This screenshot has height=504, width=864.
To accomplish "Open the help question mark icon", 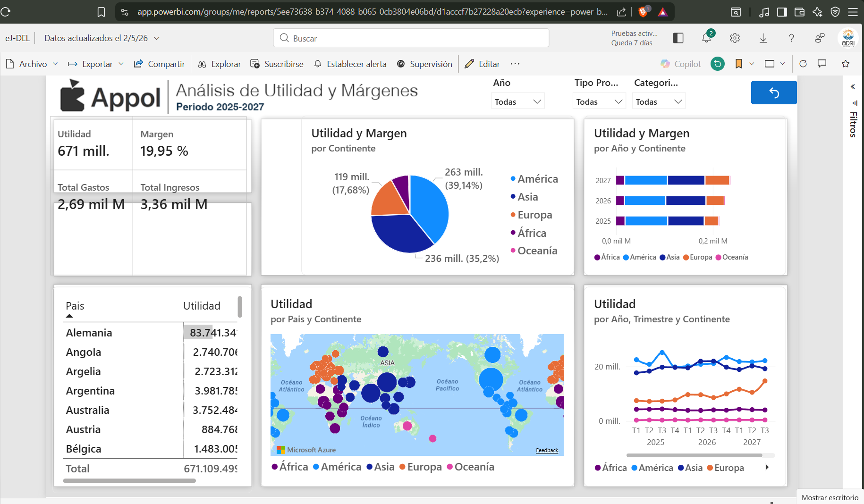I will (x=791, y=38).
